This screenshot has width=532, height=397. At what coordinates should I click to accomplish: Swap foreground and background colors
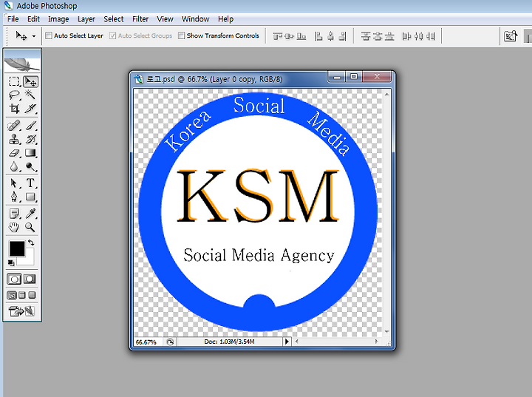(31, 242)
